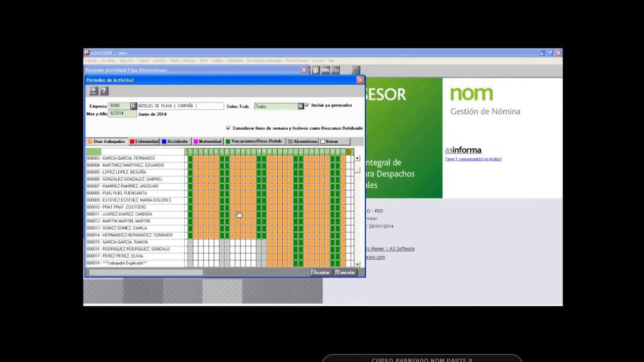This screenshot has width=644, height=362.
Task: Click the CISS toolbar icon
Action: (x=335, y=70)
